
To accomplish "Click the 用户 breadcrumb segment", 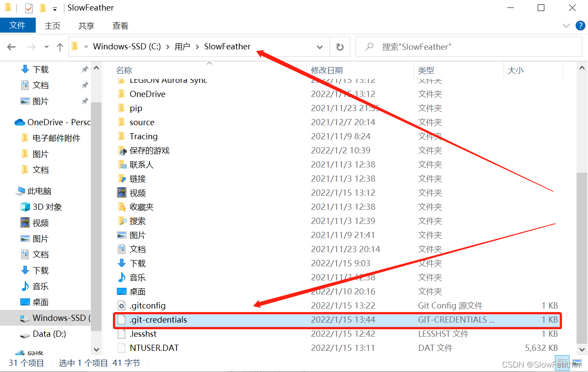I will (182, 46).
